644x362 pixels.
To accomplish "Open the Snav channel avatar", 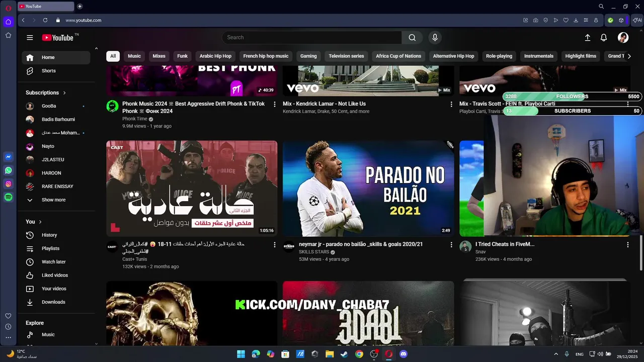I will click(x=465, y=246).
